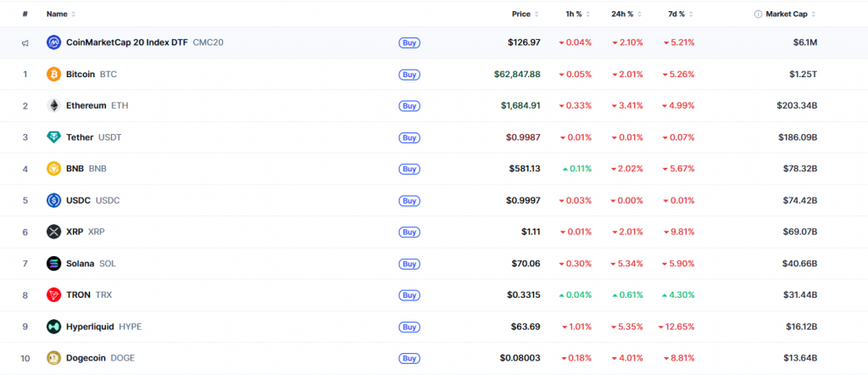Click Buy button for Dogecoin
The height and width of the screenshot is (375, 868).
point(409,358)
